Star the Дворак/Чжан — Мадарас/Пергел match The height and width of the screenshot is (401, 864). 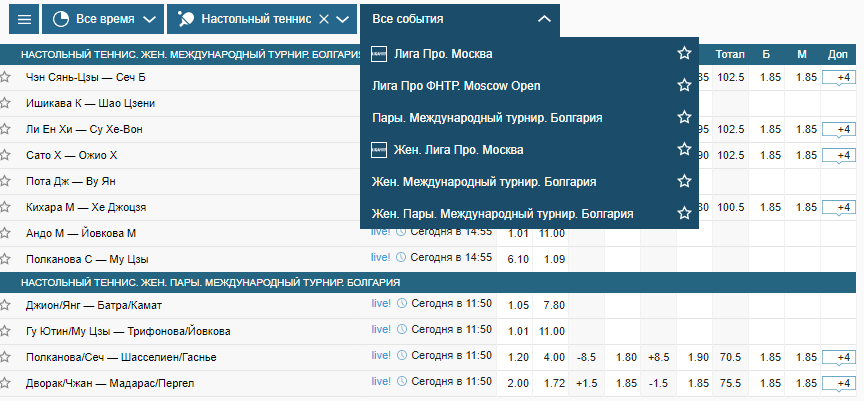click(x=5, y=383)
